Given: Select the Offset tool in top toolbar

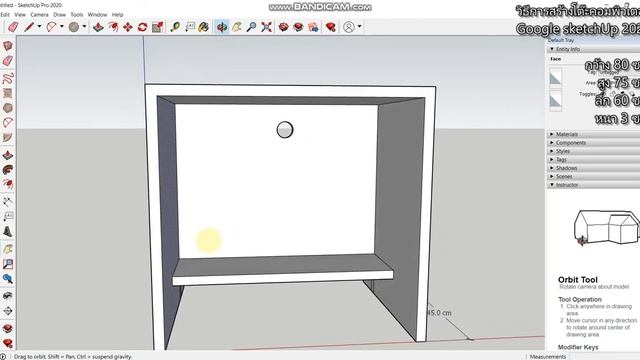Looking at the screenshot, I should pos(113,27).
